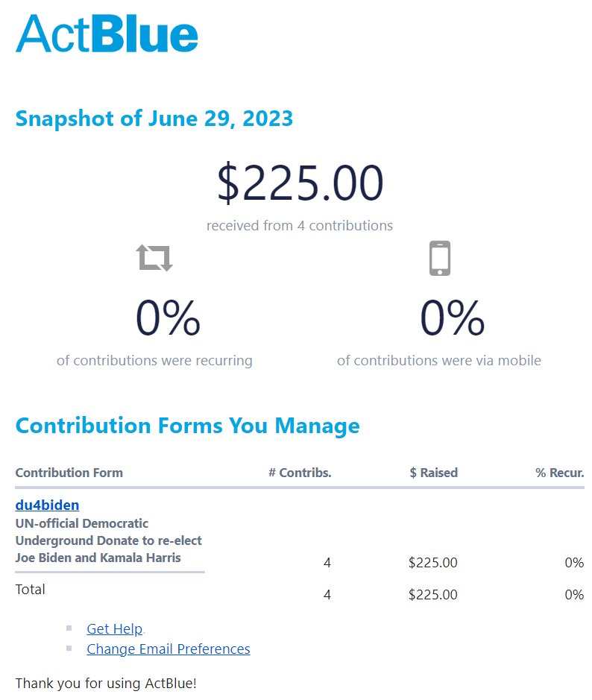
Task: Click the Contribution Form column header
Action: click(x=69, y=473)
